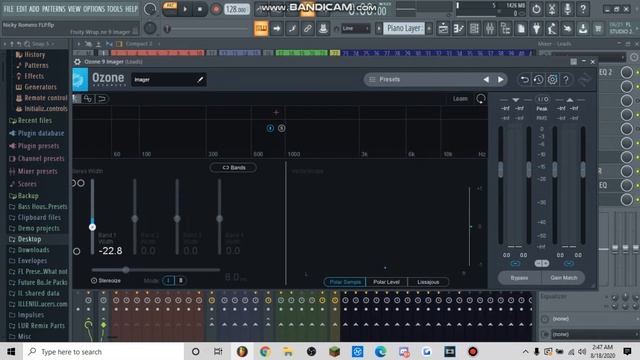
Task: Edit the Imager preset name pencil icon
Action: coord(200,80)
